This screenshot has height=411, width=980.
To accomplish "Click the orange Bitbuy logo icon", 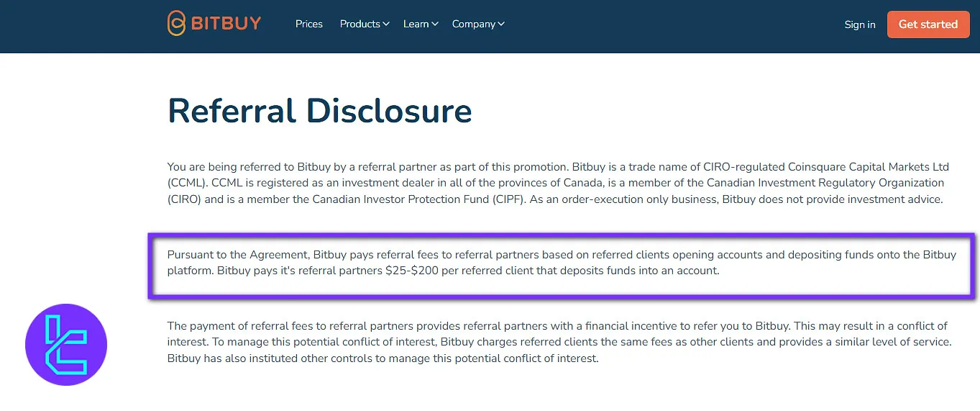I will click(x=176, y=24).
